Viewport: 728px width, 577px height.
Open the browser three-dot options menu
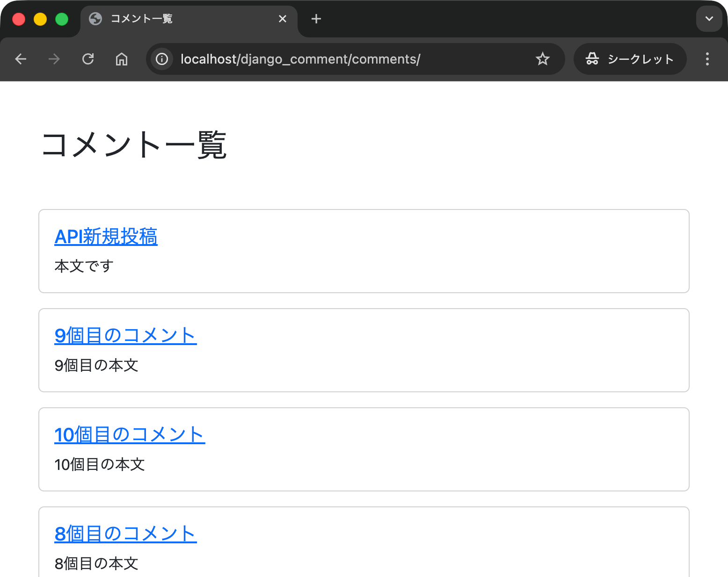point(707,59)
